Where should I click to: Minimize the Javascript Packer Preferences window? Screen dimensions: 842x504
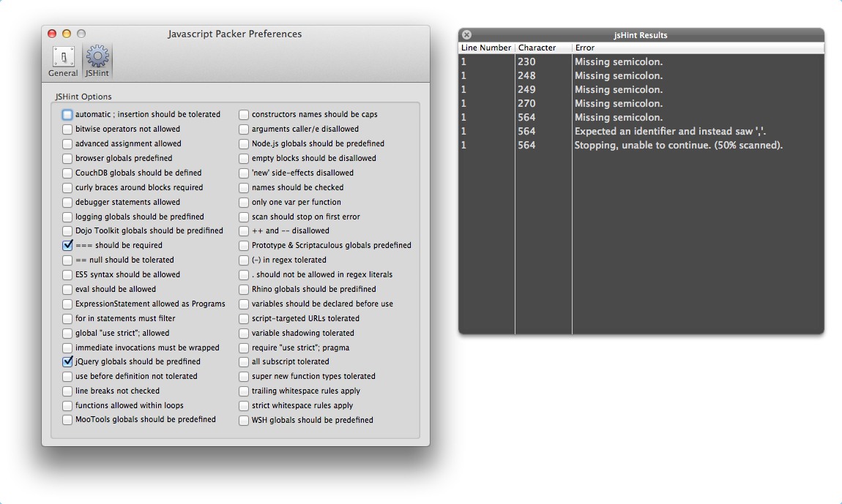pos(67,34)
